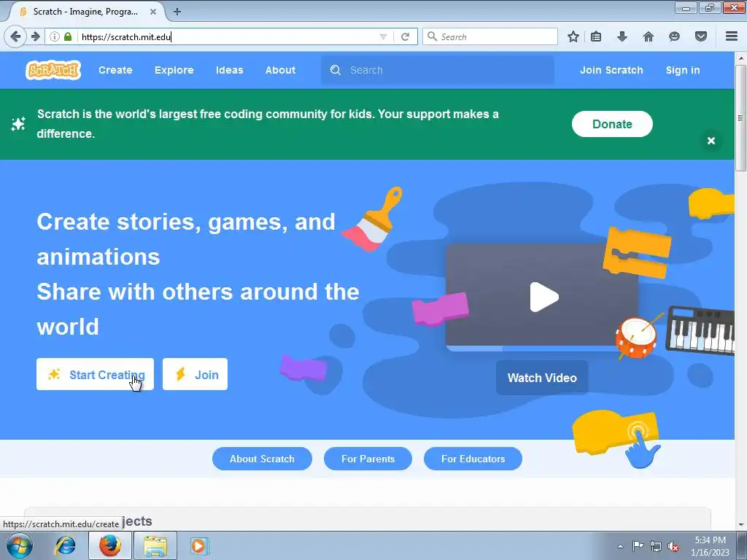Click the vertical scrollbar thumb
This screenshot has width=747, height=560.
(740, 117)
